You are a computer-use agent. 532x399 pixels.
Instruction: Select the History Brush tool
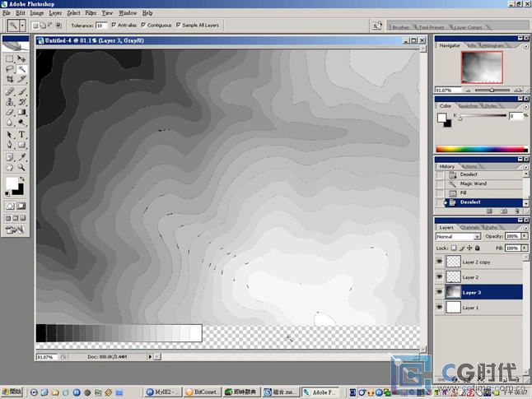(x=21, y=102)
